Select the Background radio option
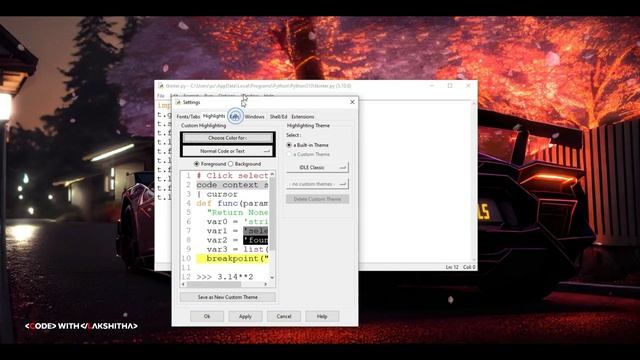 [x=244, y=164]
